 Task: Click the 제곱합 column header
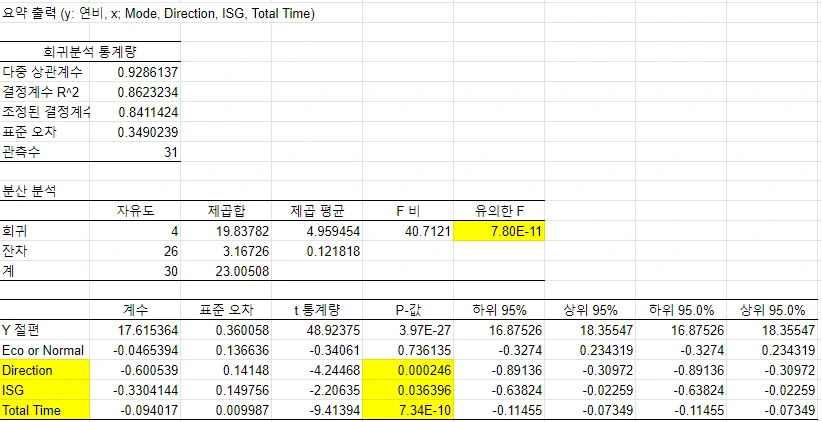(x=226, y=211)
